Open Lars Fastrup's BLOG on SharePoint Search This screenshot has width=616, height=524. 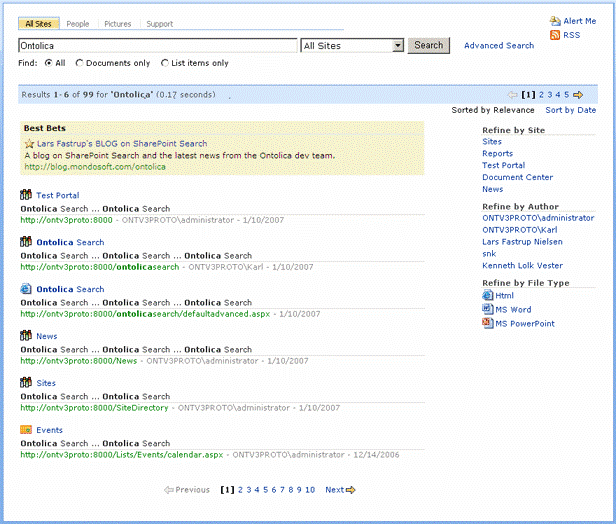122,144
